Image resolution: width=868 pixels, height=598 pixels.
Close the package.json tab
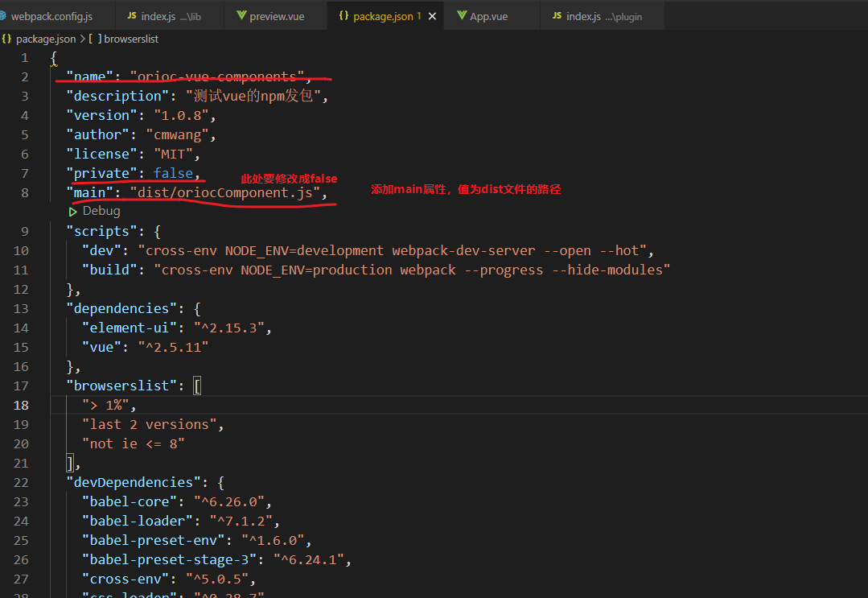pyautogui.click(x=432, y=16)
